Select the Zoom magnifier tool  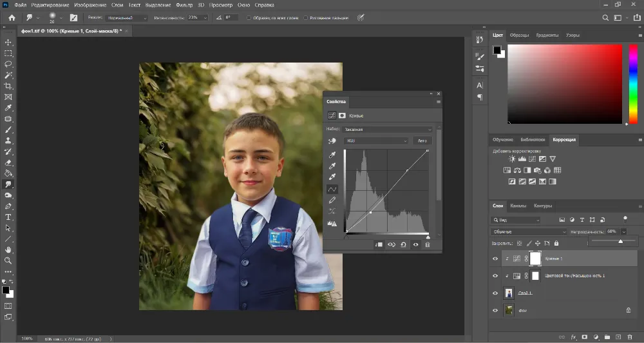pyautogui.click(x=8, y=260)
